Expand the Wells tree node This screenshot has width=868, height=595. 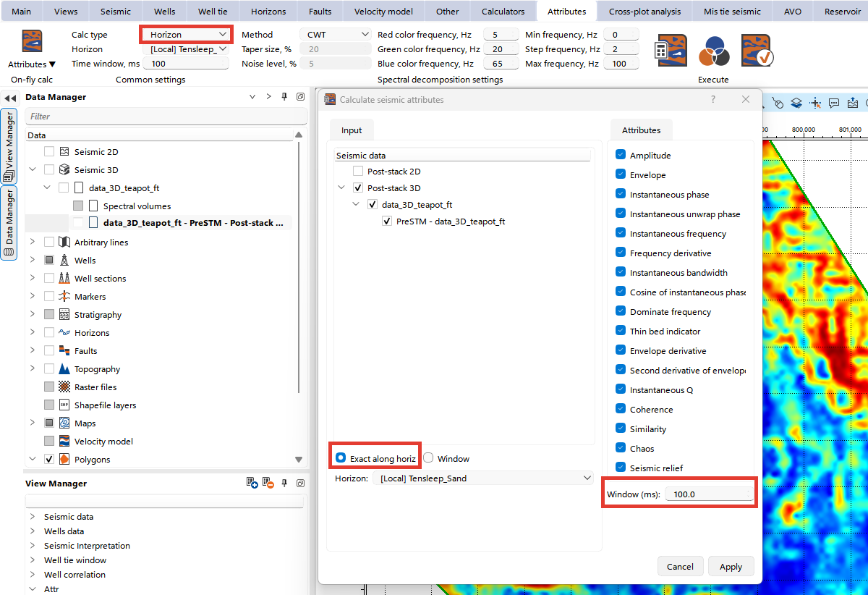tap(33, 261)
